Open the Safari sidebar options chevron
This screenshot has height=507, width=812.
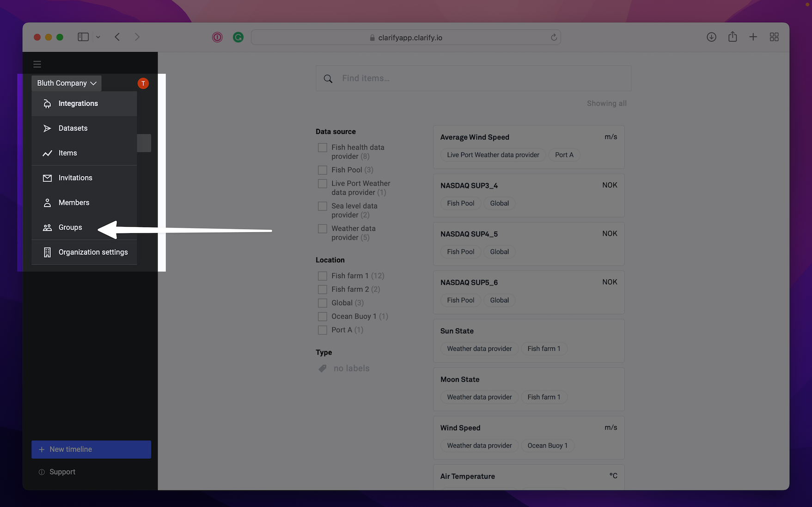coord(98,37)
